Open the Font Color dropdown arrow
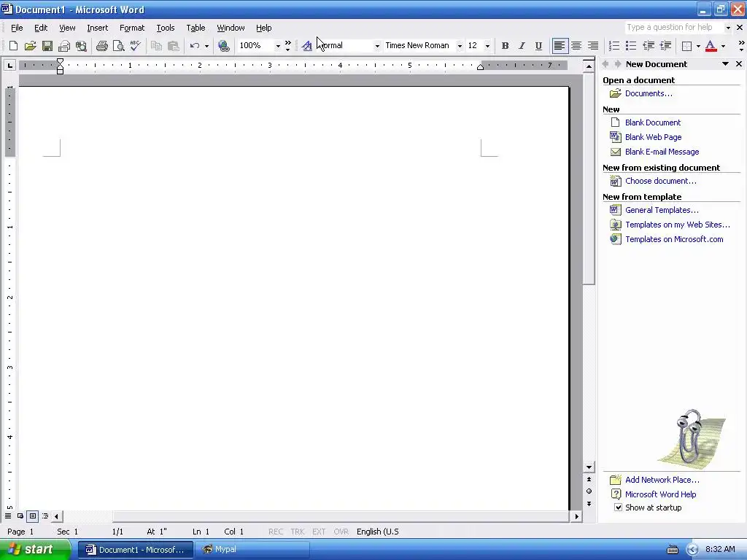The width and height of the screenshot is (747, 560). pos(723,46)
